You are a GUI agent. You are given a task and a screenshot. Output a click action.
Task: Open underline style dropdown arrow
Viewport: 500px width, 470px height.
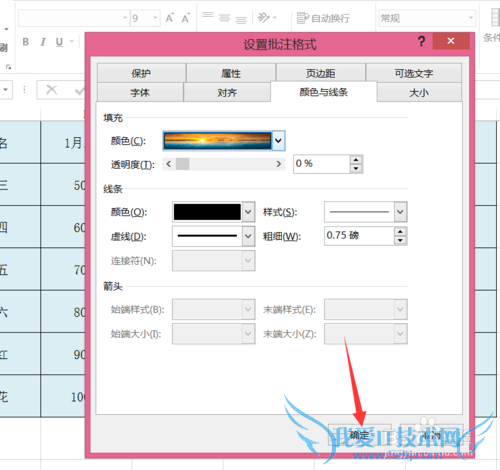click(72, 42)
